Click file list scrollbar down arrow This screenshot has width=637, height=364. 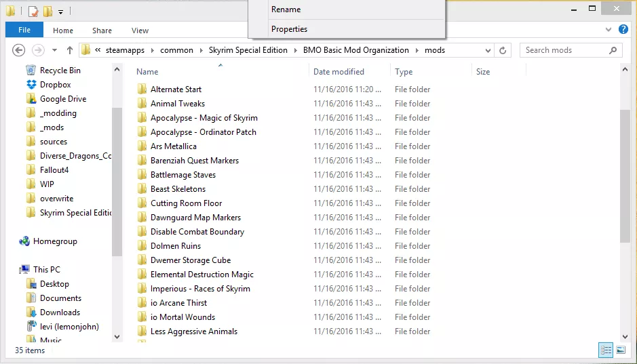click(625, 337)
